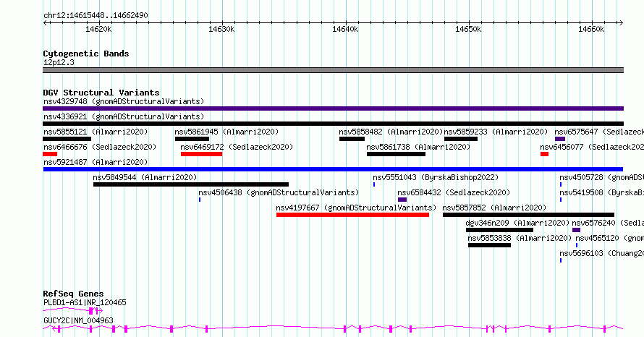Open GUCY2C|NM_004963 gene label
The height and width of the screenshot is (337, 644).
[x=78, y=320]
